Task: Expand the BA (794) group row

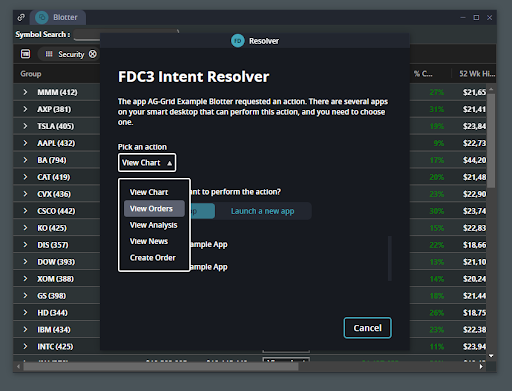Action: tap(25, 160)
